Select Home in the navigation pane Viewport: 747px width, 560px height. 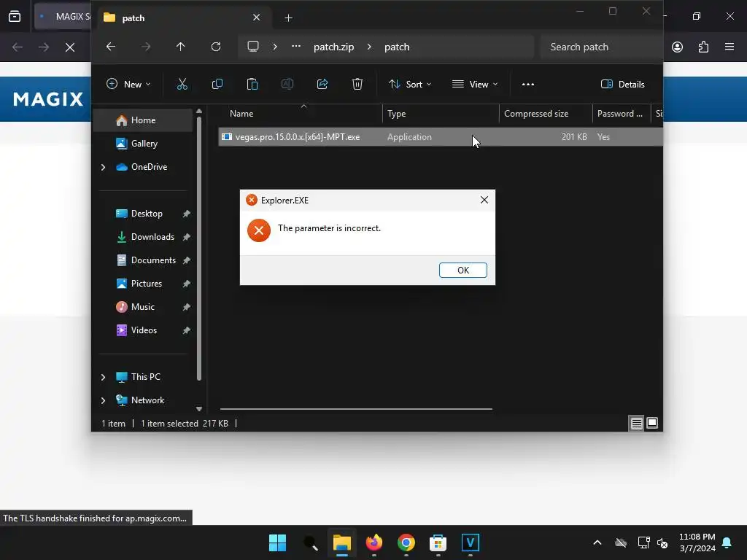point(143,120)
